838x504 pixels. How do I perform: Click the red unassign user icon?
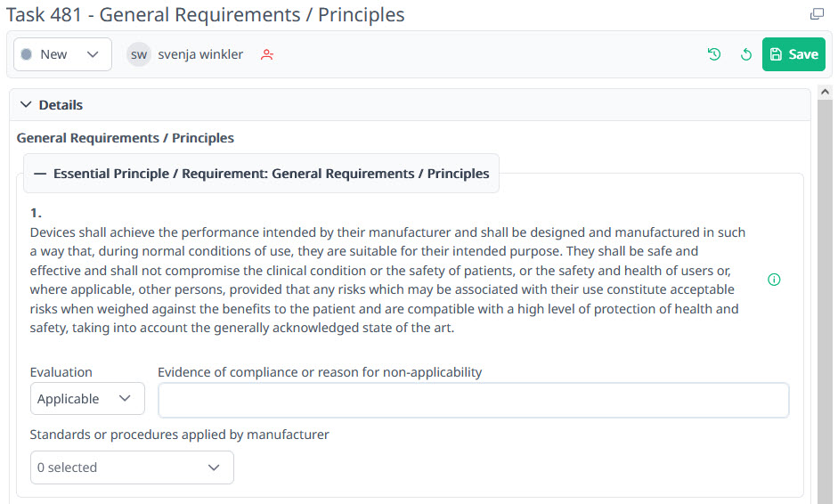pyautogui.click(x=267, y=54)
